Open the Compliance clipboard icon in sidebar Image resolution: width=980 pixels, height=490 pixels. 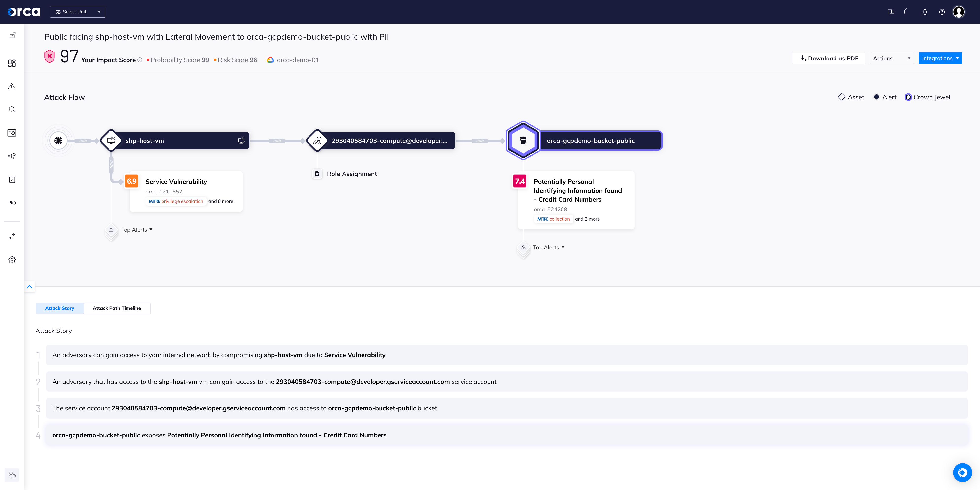pos(12,179)
